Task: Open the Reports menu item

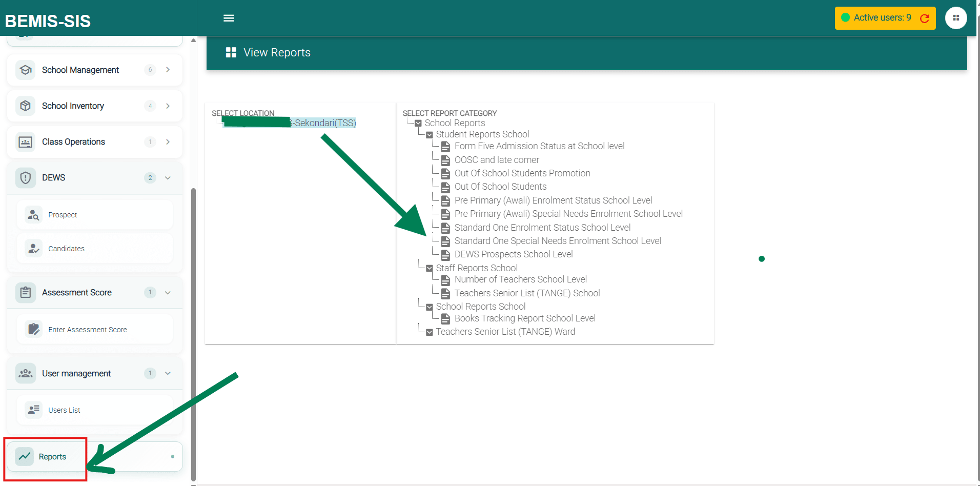Action: click(52, 457)
